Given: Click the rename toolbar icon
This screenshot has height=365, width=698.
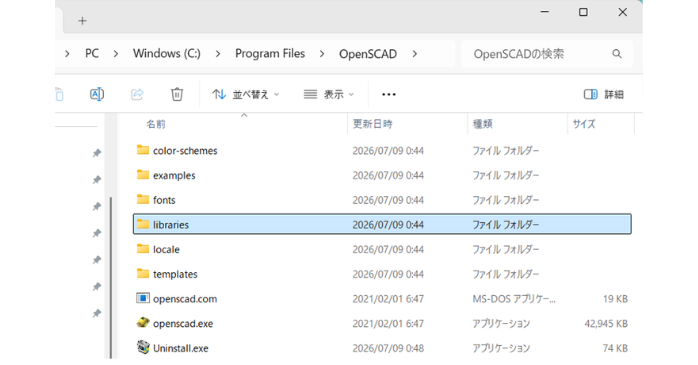Looking at the screenshot, I should 97,94.
